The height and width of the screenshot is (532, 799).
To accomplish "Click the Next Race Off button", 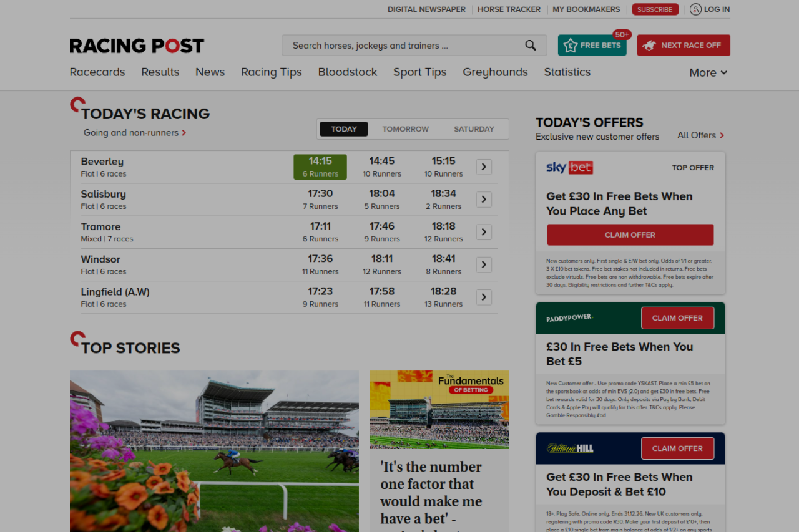I will click(684, 45).
